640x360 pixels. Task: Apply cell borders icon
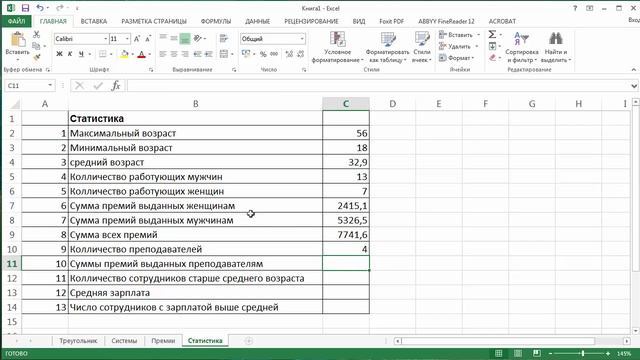(102, 54)
